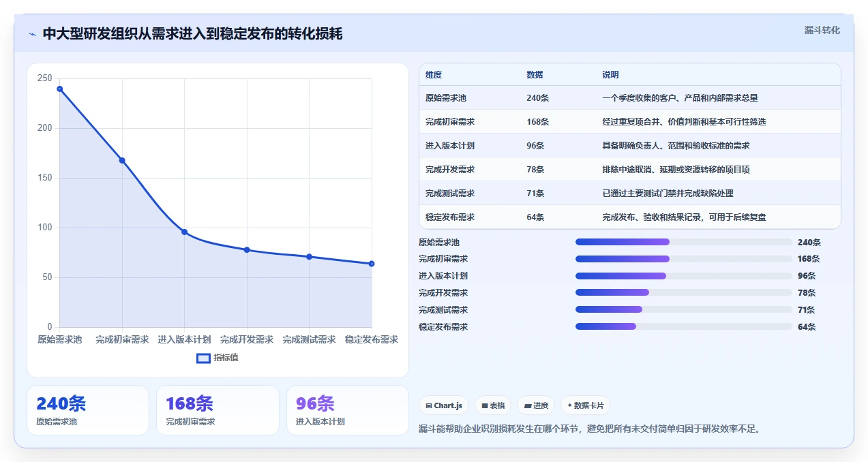
Task: Click 稳定发布需求 cell in the table
Action: coord(450,217)
